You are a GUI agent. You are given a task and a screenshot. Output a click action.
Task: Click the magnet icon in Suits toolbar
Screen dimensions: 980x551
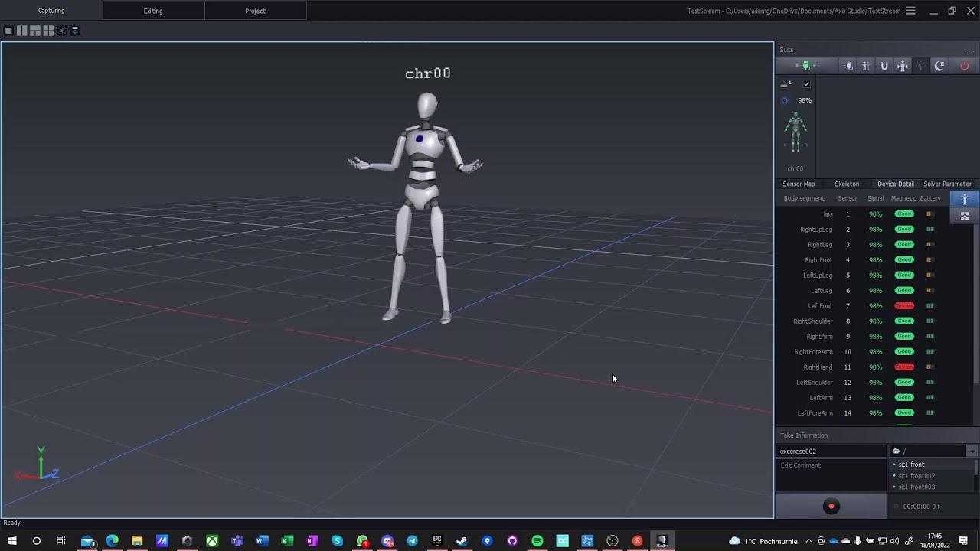(x=884, y=66)
